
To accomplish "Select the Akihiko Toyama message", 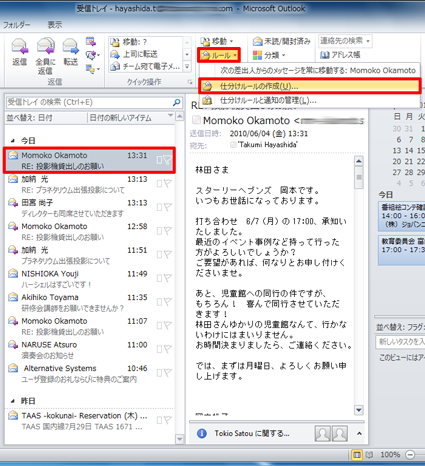I will [89, 303].
